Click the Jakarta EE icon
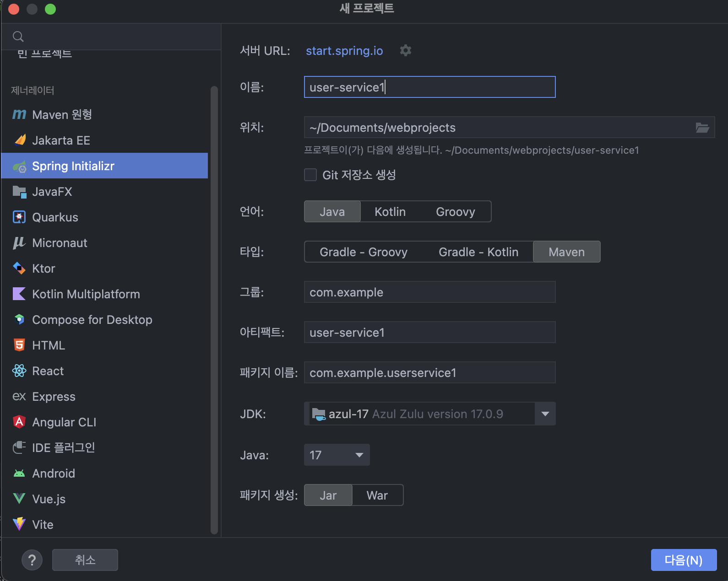728x581 pixels. tap(20, 140)
